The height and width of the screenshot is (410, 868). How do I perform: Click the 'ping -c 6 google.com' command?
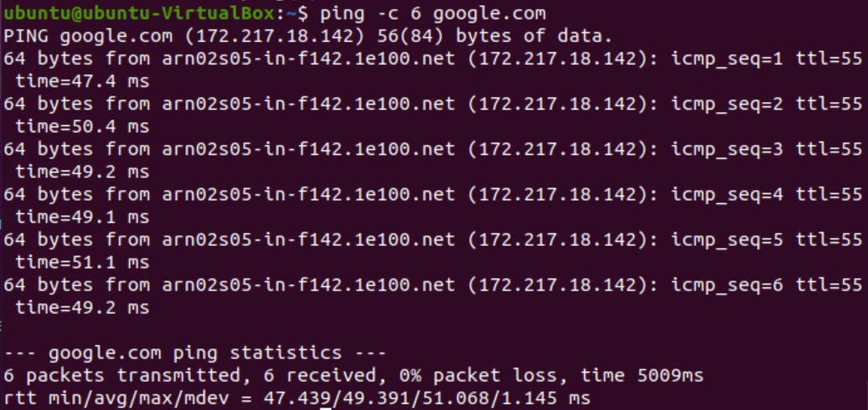point(433,13)
